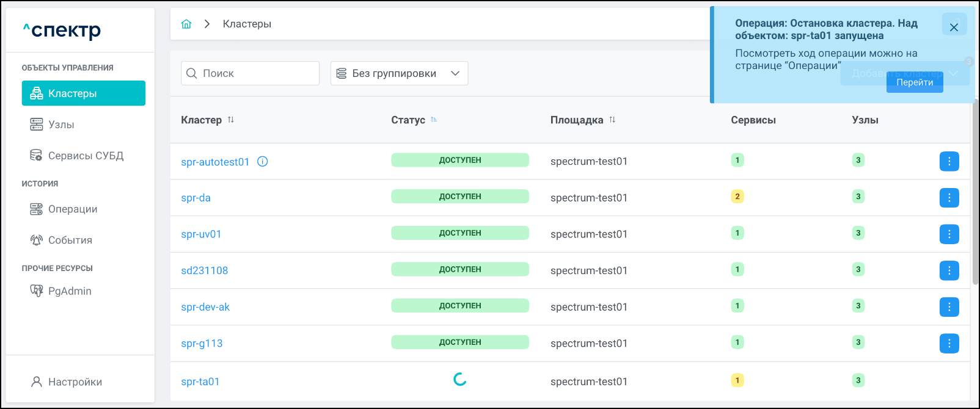This screenshot has height=409, width=980.
Task: Open Узлы in the sidebar
Action: [61, 125]
